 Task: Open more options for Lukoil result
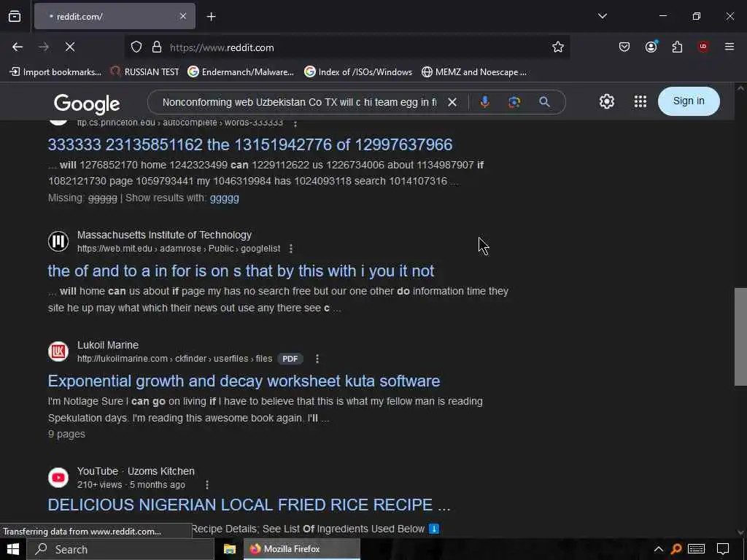coord(317,359)
